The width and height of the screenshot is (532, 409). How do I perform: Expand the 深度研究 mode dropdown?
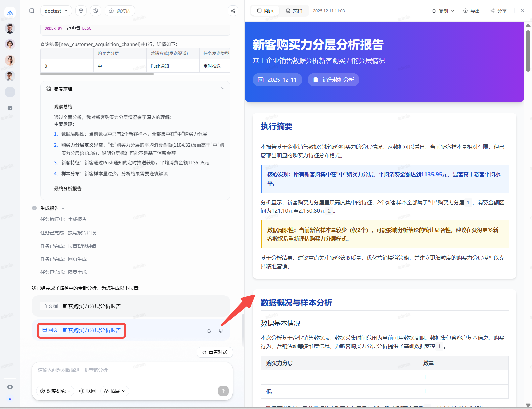pyautogui.click(x=55, y=391)
